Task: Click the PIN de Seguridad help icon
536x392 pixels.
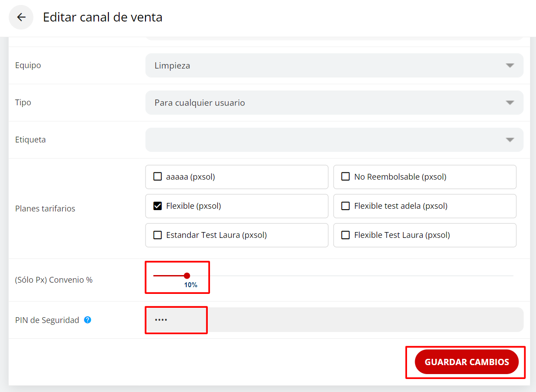Action: coord(88,320)
